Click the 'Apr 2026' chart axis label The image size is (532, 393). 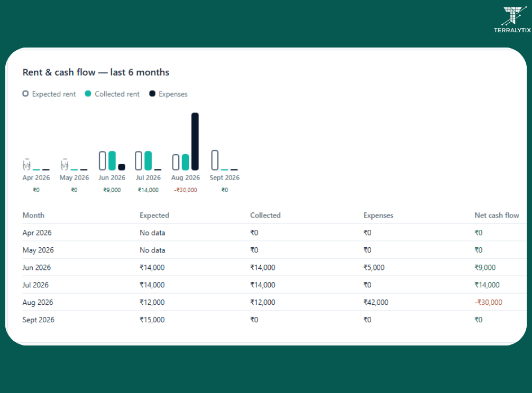coord(36,177)
